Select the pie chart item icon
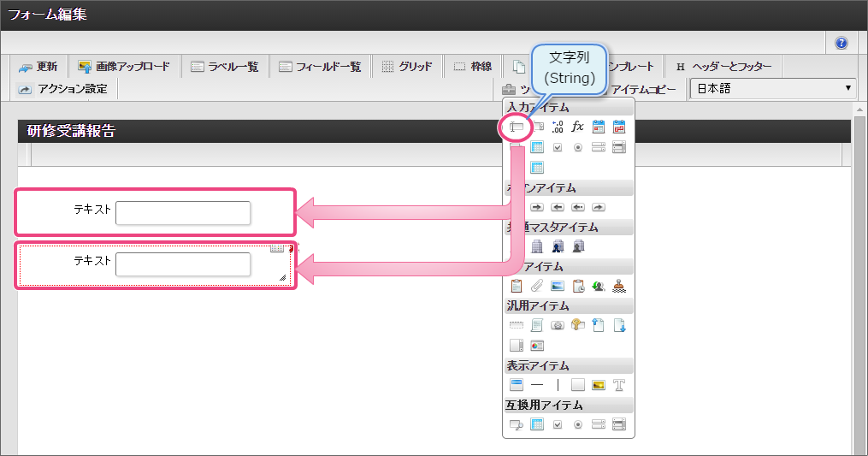The height and width of the screenshot is (456, 868). tap(537, 346)
